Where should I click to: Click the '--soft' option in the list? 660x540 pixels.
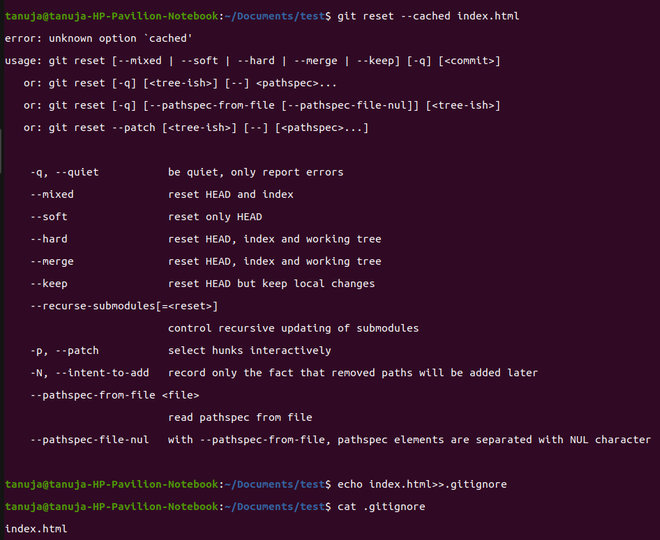tap(49, 217)
